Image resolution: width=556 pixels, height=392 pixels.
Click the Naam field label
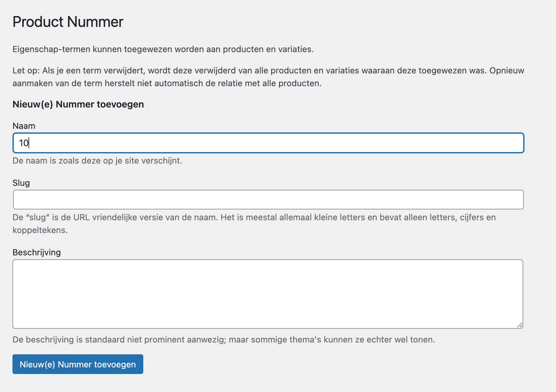point(24,126)
